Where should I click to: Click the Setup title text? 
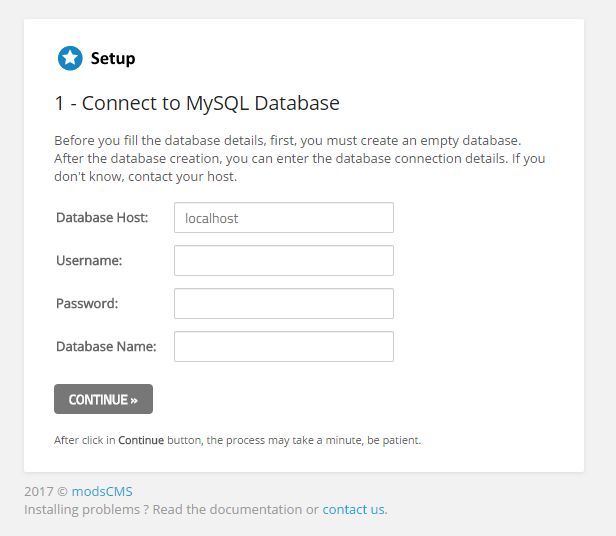(113, 59)
